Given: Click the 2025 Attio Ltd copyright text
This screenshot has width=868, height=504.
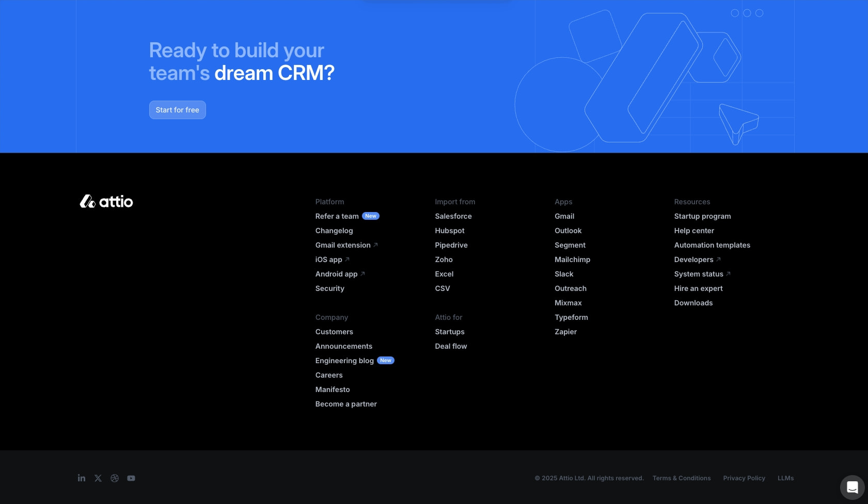Looking at the screenshot, I should point(589,478).
